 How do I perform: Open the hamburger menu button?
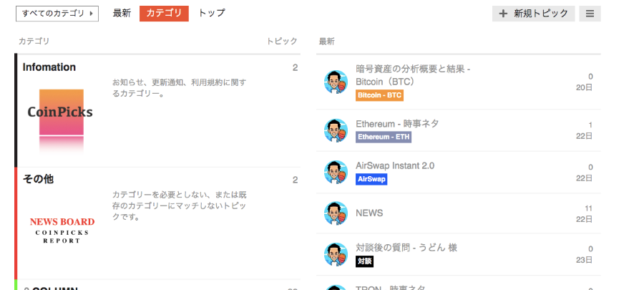click(x=590, y=14)
